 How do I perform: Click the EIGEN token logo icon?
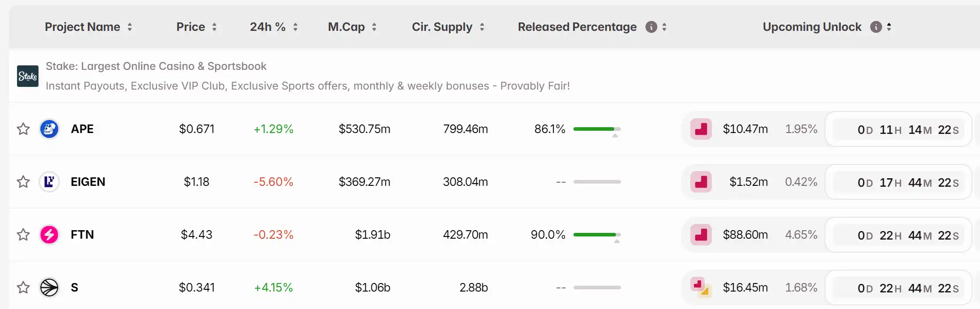49,182
